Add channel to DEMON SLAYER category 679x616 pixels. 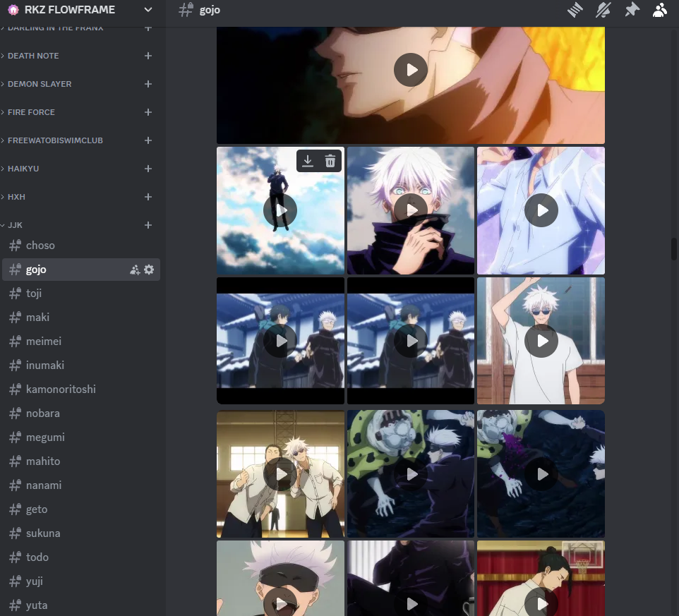tap(148, 84)
